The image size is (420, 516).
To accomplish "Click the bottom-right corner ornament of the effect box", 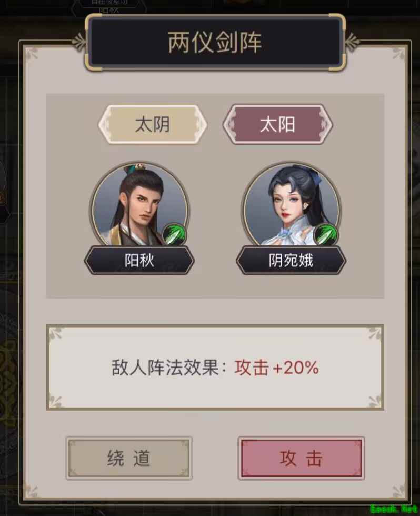I will 375,401.
